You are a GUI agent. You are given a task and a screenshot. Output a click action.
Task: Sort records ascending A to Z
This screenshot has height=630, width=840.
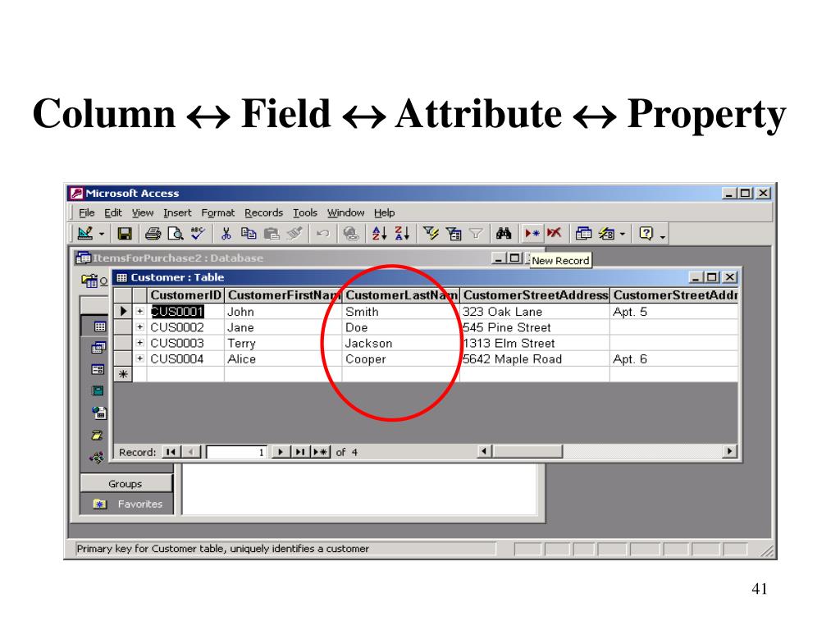pos(379,234)
